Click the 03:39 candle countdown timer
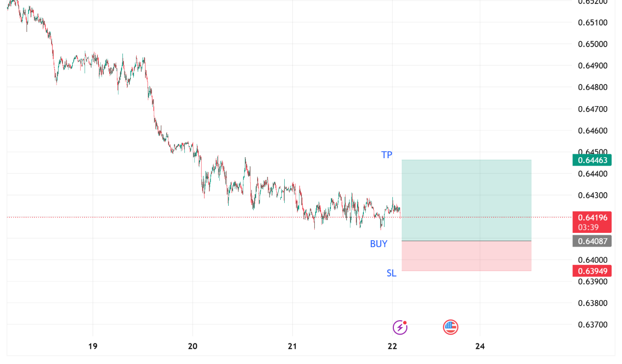 [x=588, y=227]
